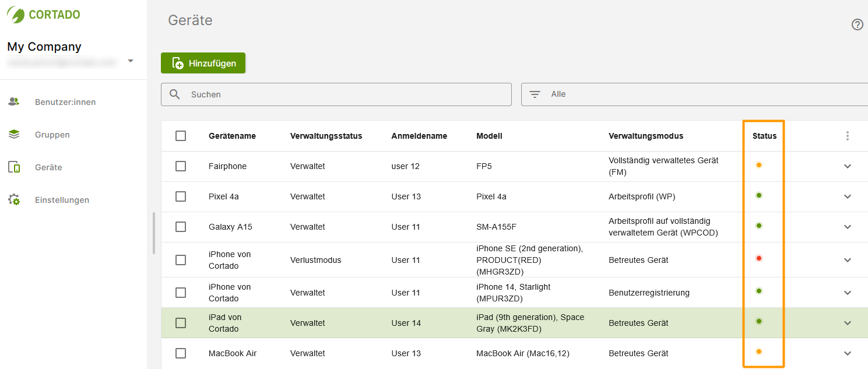
Task: Toggle the select-all checkbox in table header
Action: [181, 136]
